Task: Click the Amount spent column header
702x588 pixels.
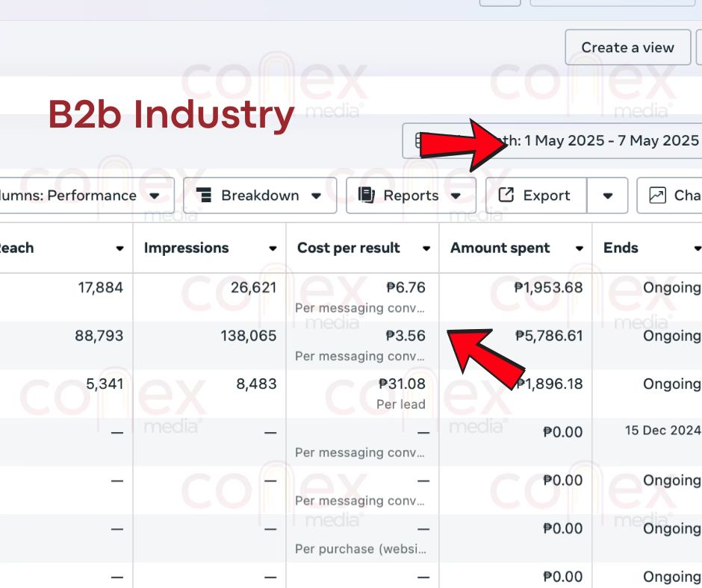Action: pos(516,248)
